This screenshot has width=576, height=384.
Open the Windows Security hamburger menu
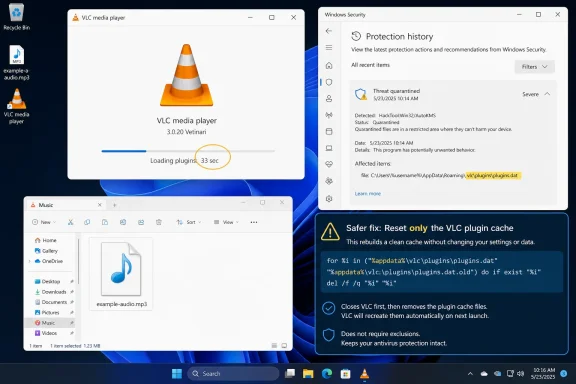pos(329,47)
